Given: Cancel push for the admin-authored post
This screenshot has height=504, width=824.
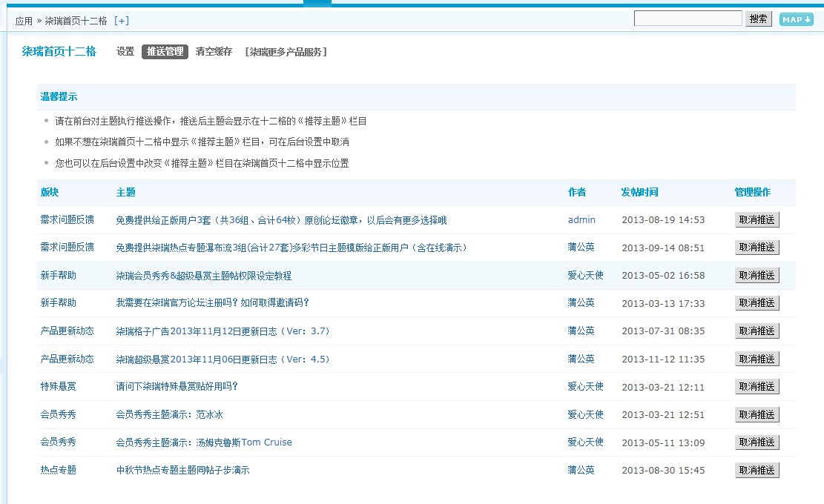Looking at the screenshot, I should [x=757, y=220].
